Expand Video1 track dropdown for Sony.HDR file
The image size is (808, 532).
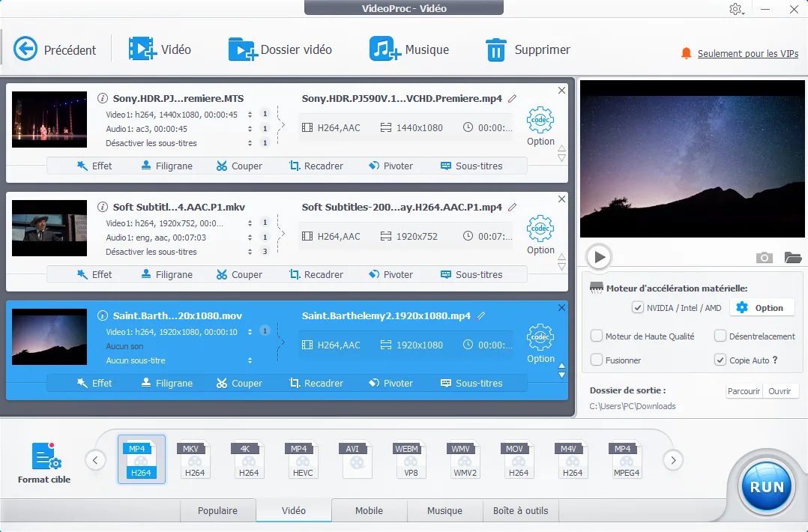250,115
